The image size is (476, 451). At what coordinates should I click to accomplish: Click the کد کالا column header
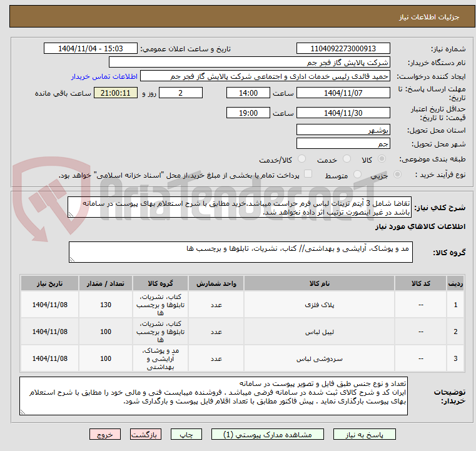click(421, 283)
